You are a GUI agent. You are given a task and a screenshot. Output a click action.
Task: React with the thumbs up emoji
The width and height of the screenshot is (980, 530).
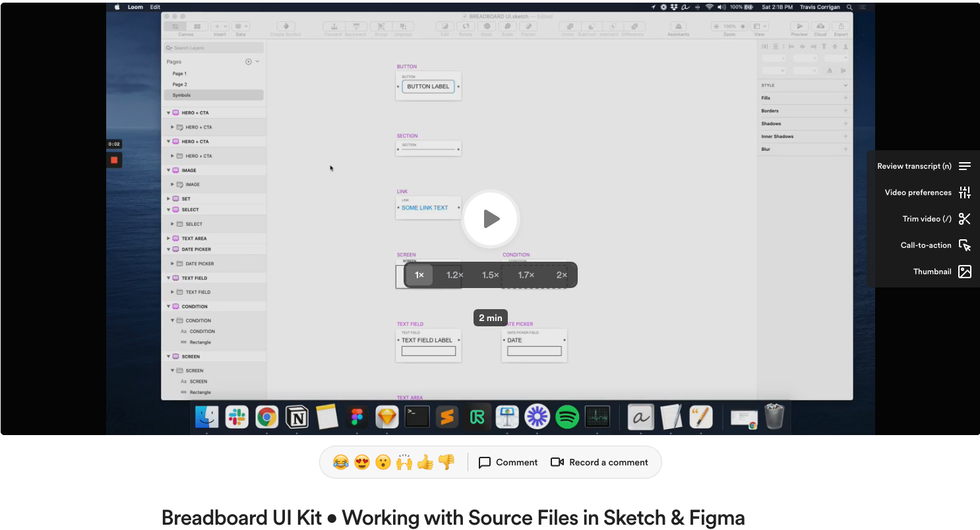[x=425, y=462]
